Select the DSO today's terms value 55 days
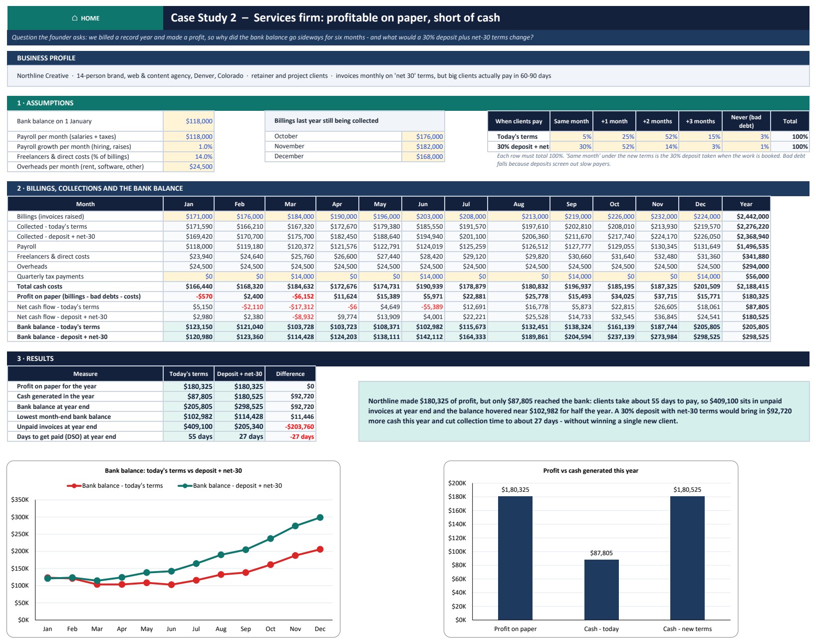The width and height of the screenshot is (816, 644). tap(189, 437)
